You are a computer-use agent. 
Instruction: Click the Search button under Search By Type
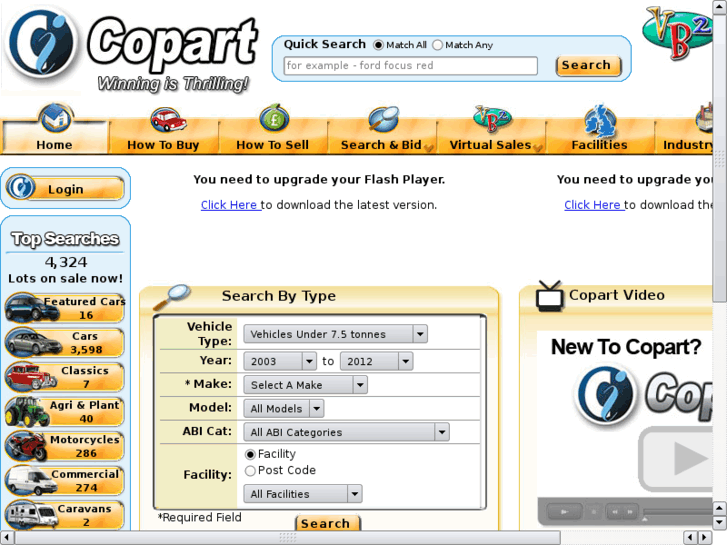pyautogui.click(x=327, y=523)
